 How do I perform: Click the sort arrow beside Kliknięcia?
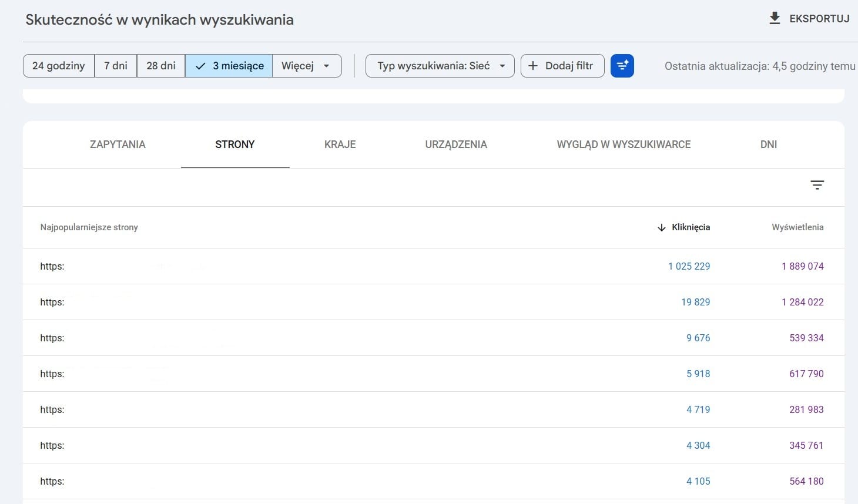coord(662,227)
